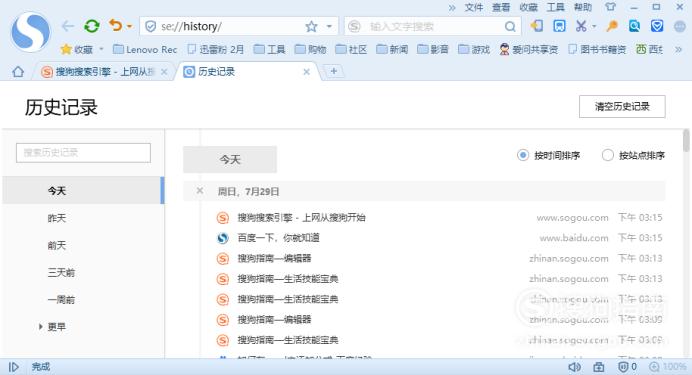
Task: Bookmark this page with the star icon
Action: 311,26
